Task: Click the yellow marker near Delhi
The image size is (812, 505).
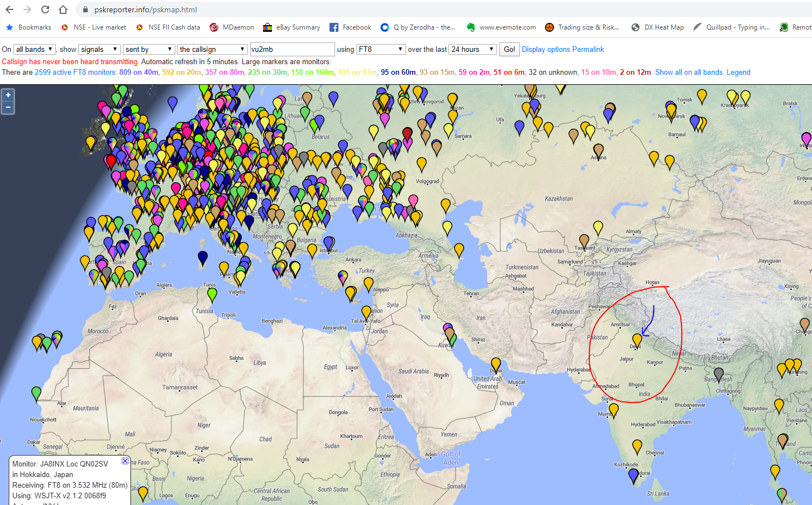Action: pyautogui.click(x=637, y=340)
